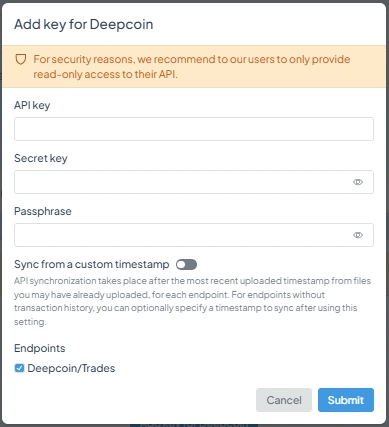Focus the API key input field
389x427 pixels.
tap(194, 129)
